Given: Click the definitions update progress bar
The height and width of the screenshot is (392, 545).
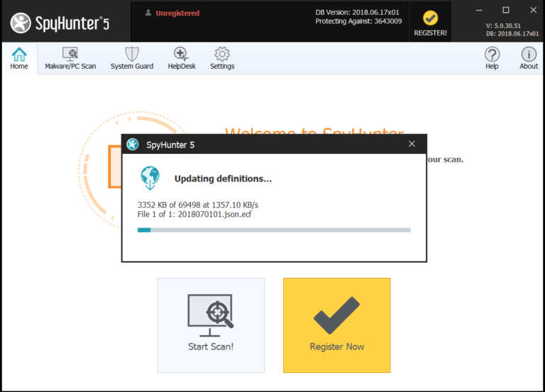Looking at the screenshot, I should point(274,230).
